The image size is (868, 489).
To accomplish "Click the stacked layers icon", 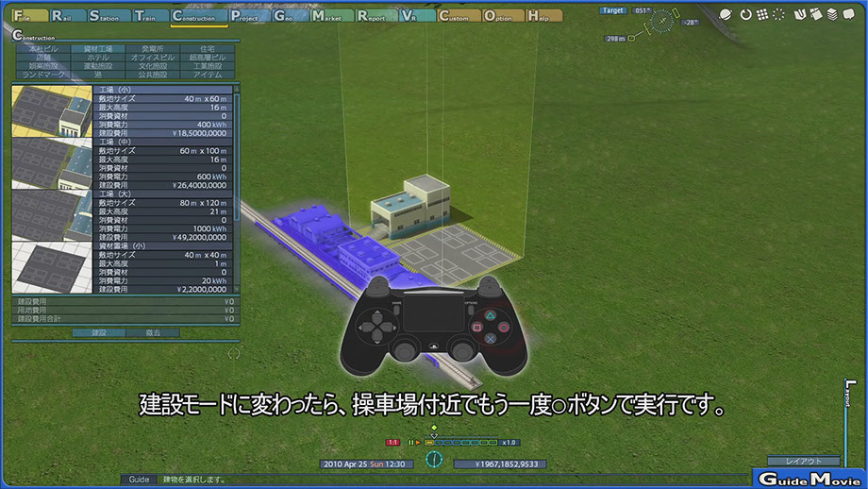I will click(832, 15).
